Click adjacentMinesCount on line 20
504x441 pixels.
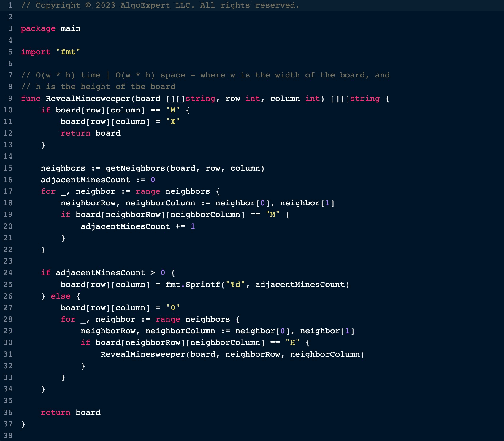(x=125, y=226)
